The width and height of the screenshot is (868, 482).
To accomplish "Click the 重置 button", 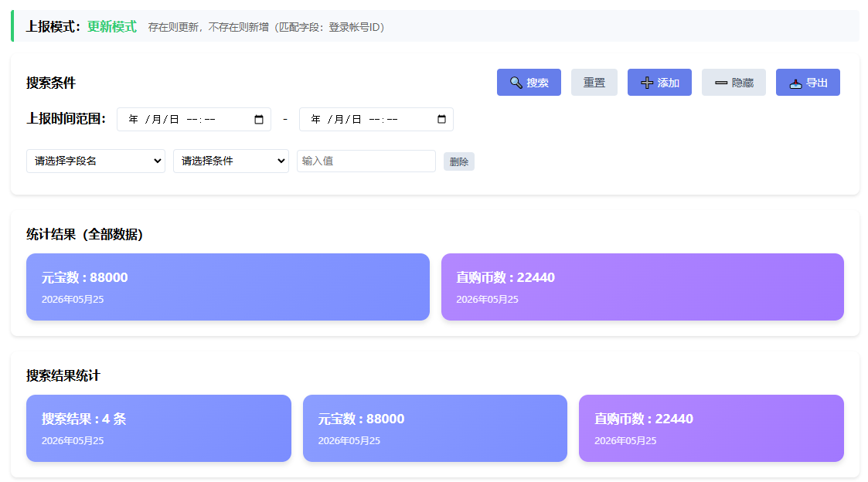I will (594, 83).
